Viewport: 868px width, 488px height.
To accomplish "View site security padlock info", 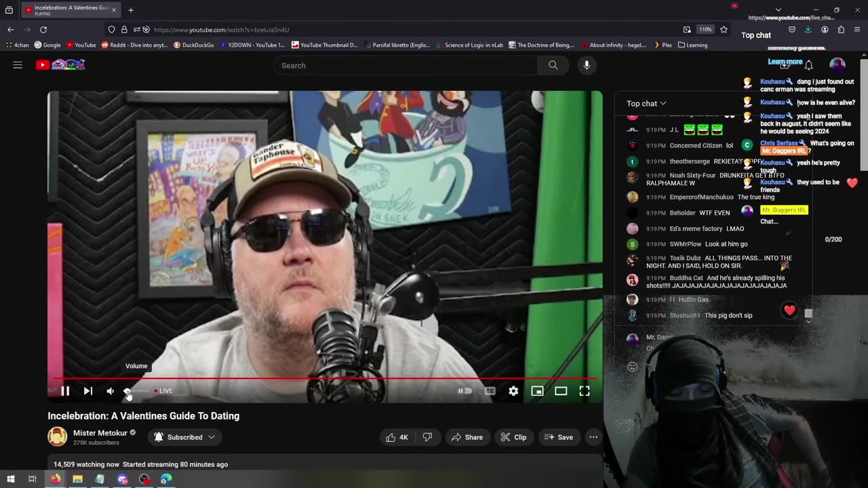I will (x=124, y=30).
